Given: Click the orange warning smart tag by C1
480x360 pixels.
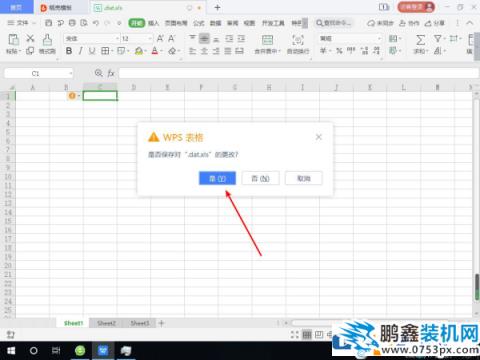Looking at the screenshot, I should pyautogui.click(x=72, y=96).
